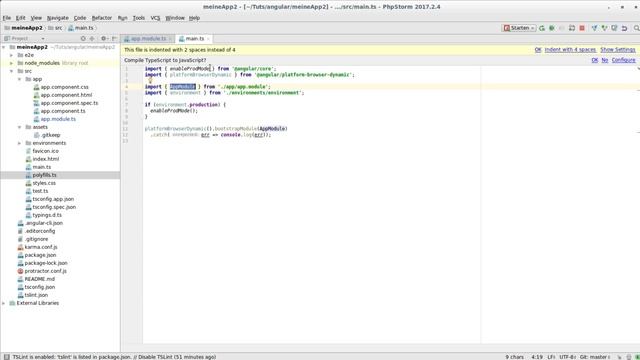Collapse the app folder arrow

click(x=19, y=79)
